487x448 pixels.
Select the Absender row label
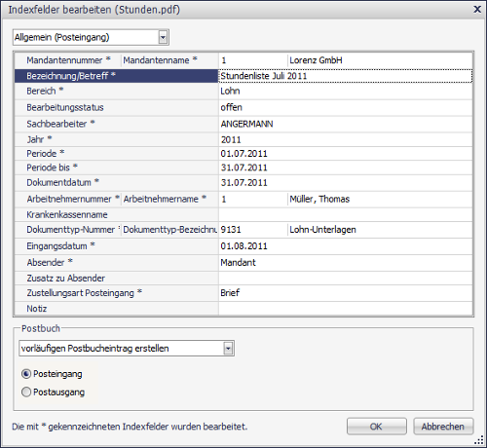[117, 263]
